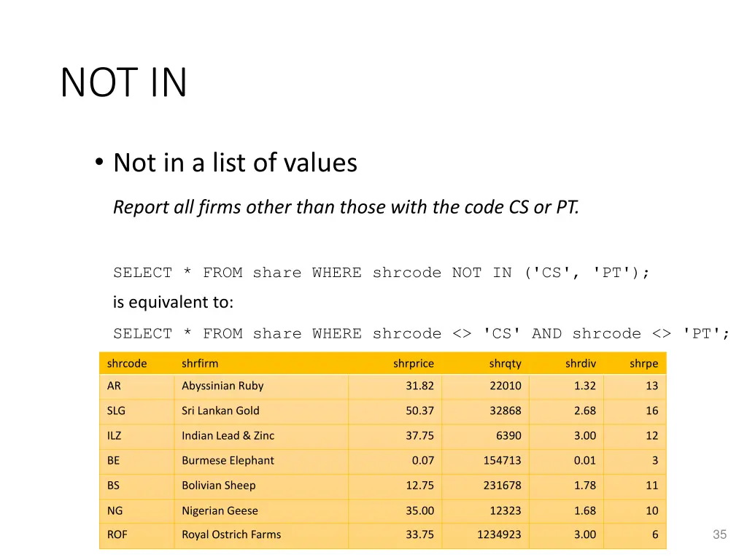Viewport: 747px width, 560px height.
Task: Click the shrcode column header
Action: (x=127, y=363)
